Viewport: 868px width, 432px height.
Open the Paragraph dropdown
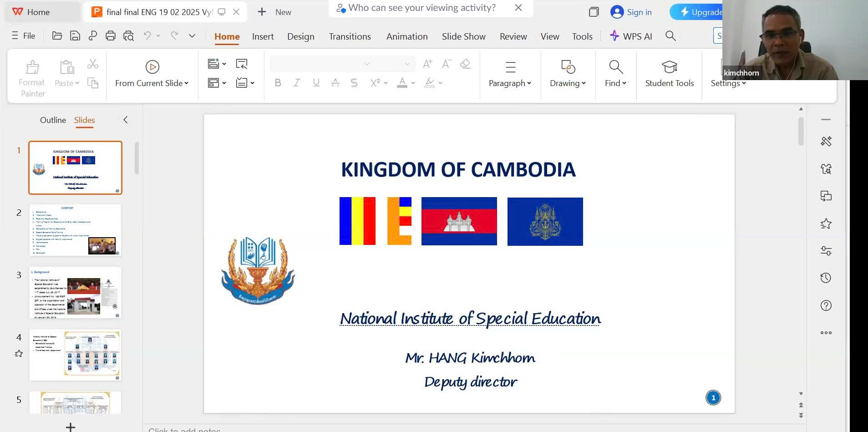[x=510, y=83]
